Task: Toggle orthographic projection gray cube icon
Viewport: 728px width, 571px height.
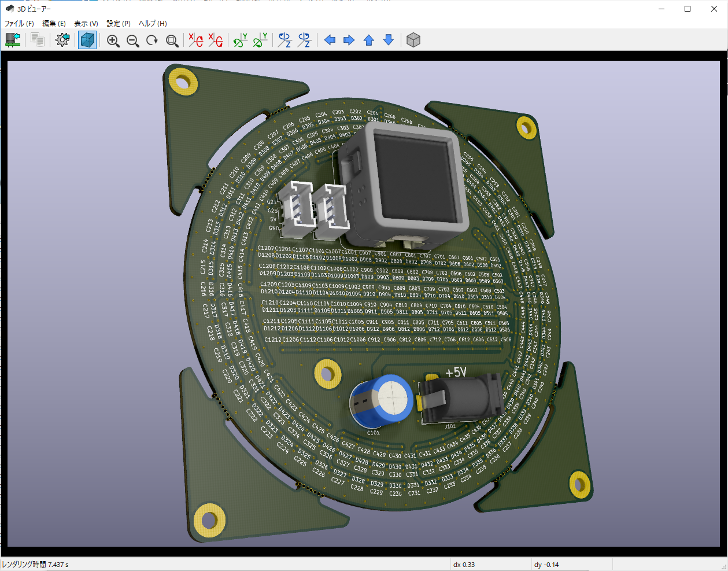Action: (x=413, y=40)
